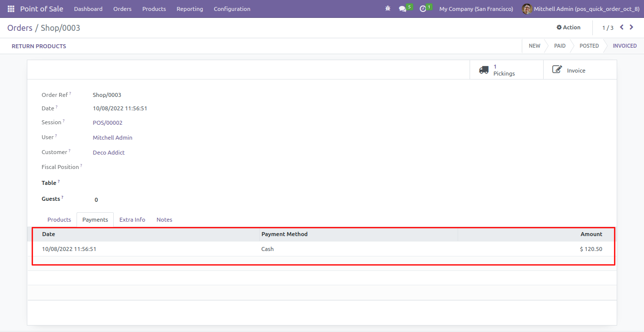Open Mitchell Admin user menu
The image size is (644, 332).
(580, 9)
